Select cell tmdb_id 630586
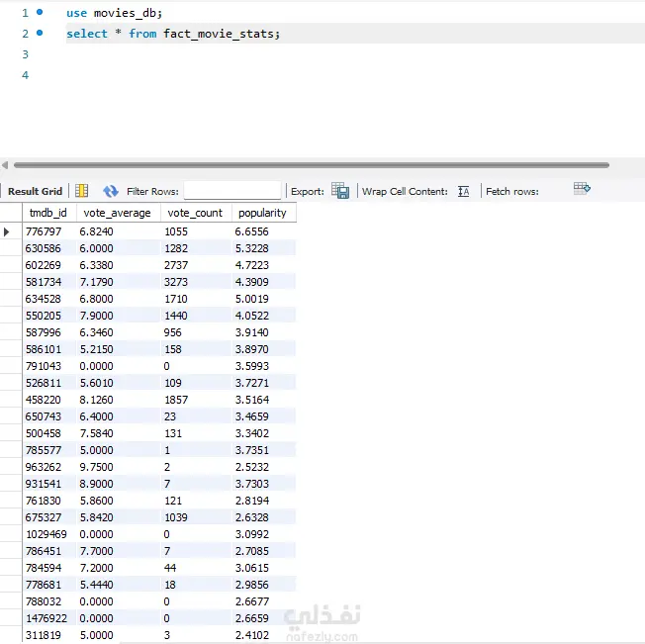 point(49,248)
